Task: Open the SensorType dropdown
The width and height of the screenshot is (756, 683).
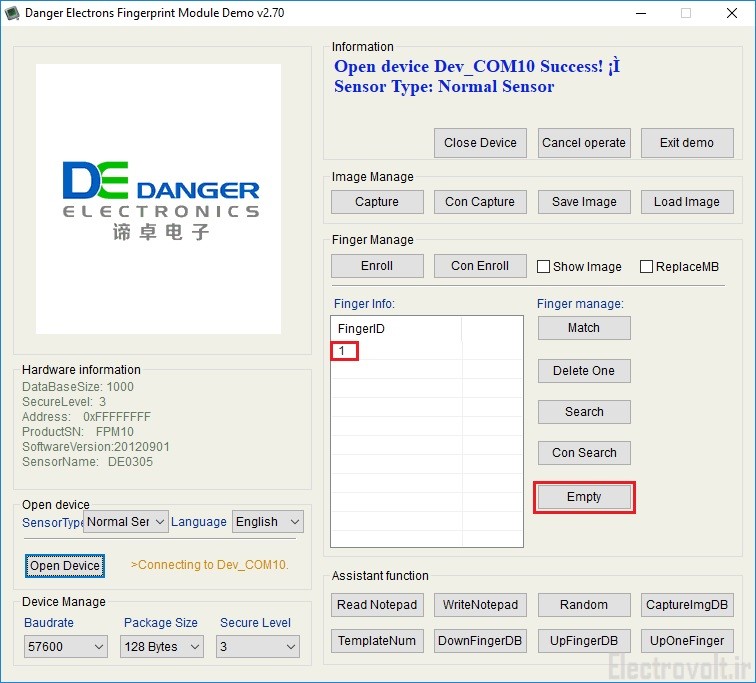Action: click(126, 522)
